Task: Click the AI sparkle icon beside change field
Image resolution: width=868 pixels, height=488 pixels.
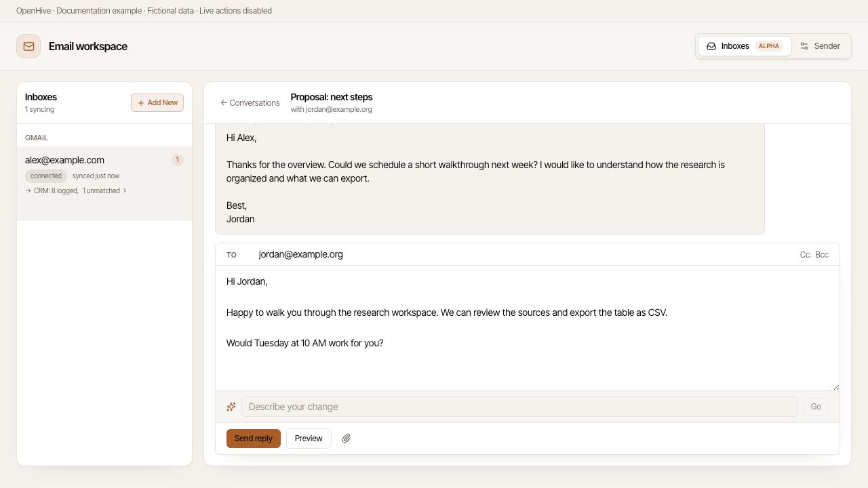Action: coord(231,407)
